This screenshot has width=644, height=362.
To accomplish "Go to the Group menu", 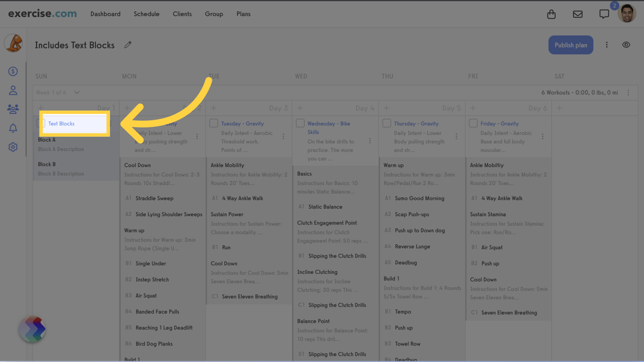I will click(x=214, y=14).
